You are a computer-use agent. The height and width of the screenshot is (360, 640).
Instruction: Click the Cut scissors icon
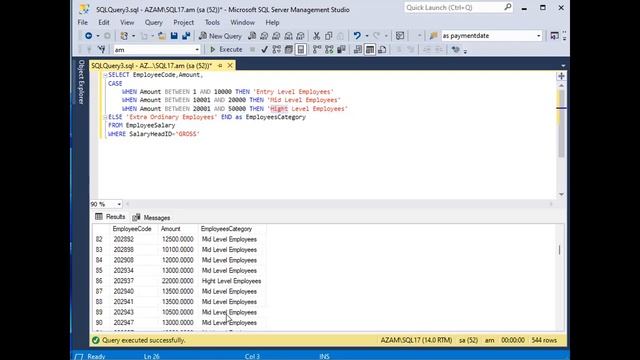pos(316,36)
